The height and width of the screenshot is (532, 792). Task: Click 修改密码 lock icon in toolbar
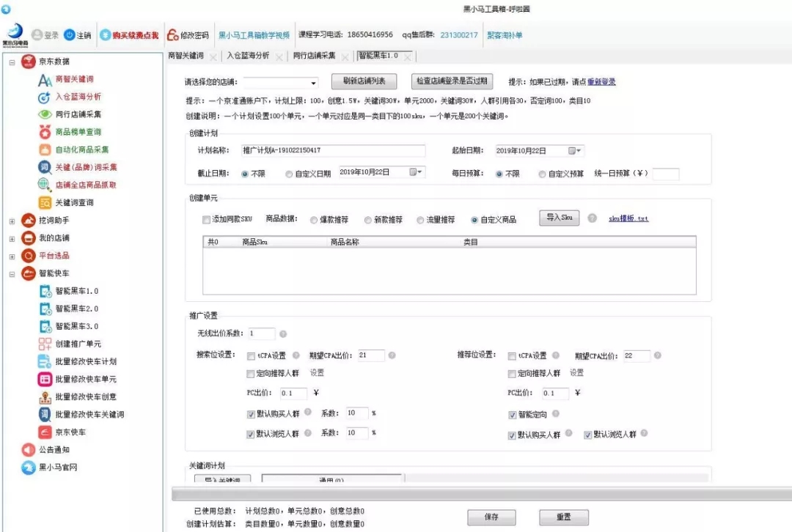click(173, 35)
